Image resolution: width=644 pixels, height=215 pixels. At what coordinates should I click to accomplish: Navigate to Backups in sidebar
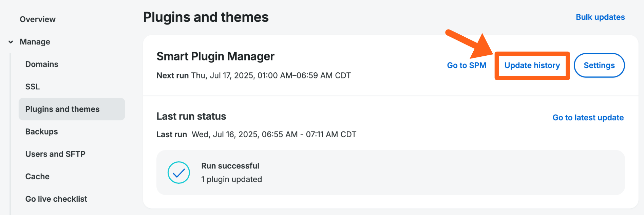[x=41, y=131]
